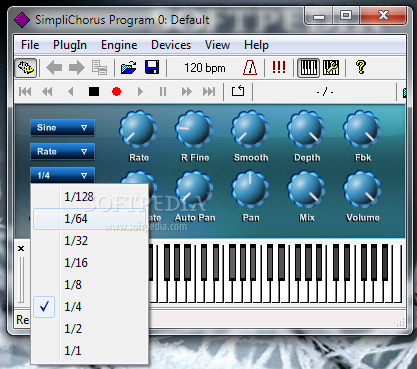Select 1/32 from the division list
The width and height of the screenshot is (417, 369).
89,241
